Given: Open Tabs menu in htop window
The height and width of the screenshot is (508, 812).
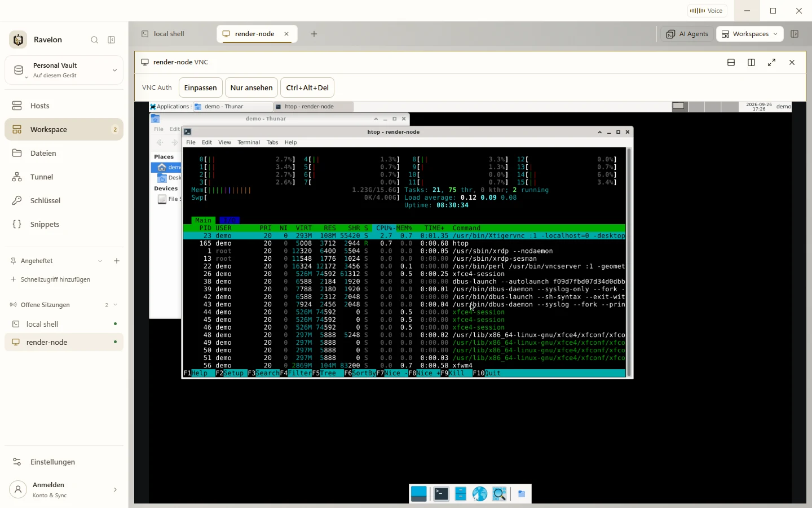Looking at the screenshot, I should (x=272, y=142).
